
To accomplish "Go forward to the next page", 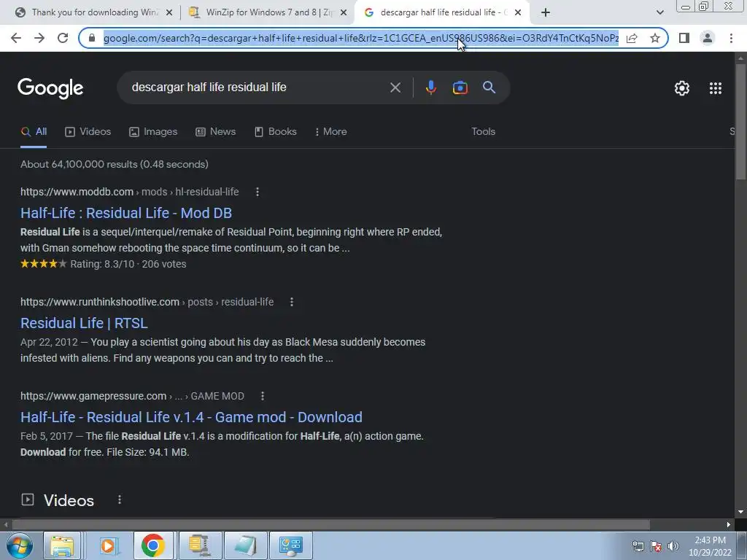I will (39, 38).
